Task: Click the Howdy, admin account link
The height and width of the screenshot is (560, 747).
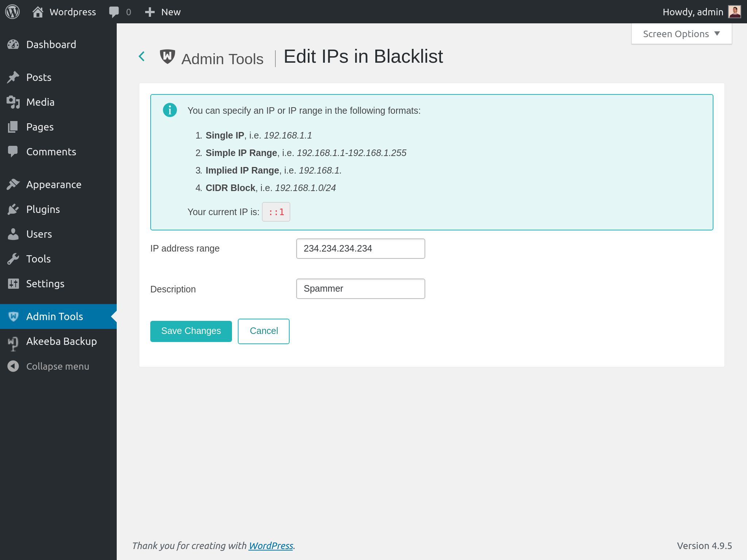Action: [701, 12]
